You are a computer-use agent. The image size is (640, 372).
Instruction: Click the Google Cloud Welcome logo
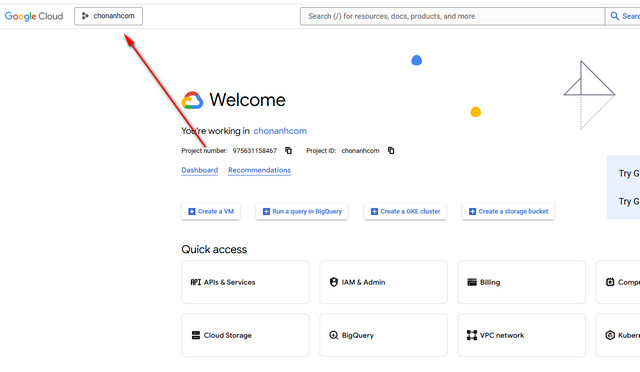tap(192, 100)
